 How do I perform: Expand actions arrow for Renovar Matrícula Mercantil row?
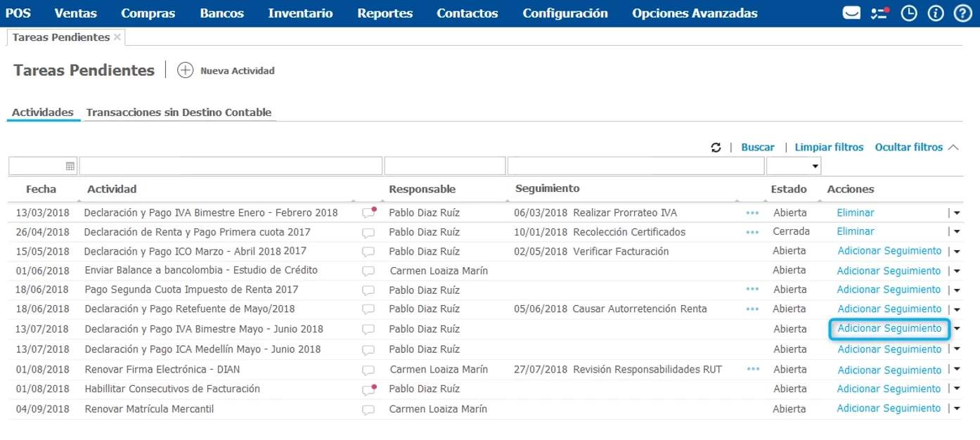click(956, 409)
